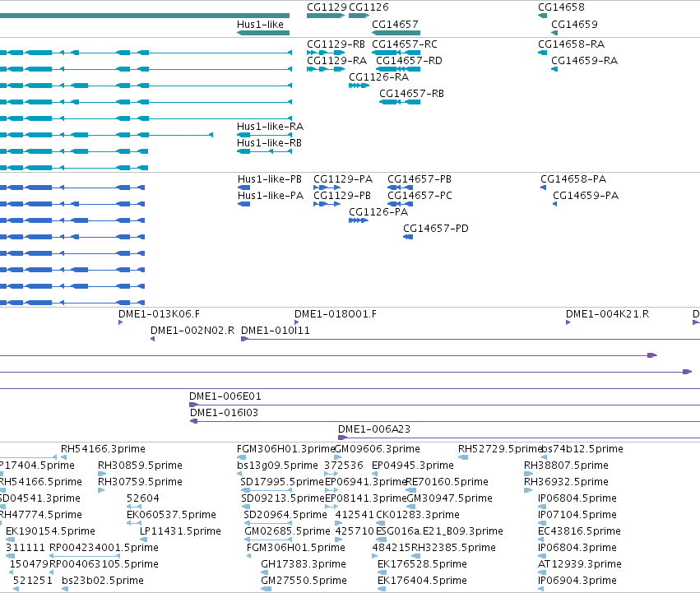The image size is (700, 593).
Task: Open protein label Hus1-like-PB
Action: click(x=270, y=179)
